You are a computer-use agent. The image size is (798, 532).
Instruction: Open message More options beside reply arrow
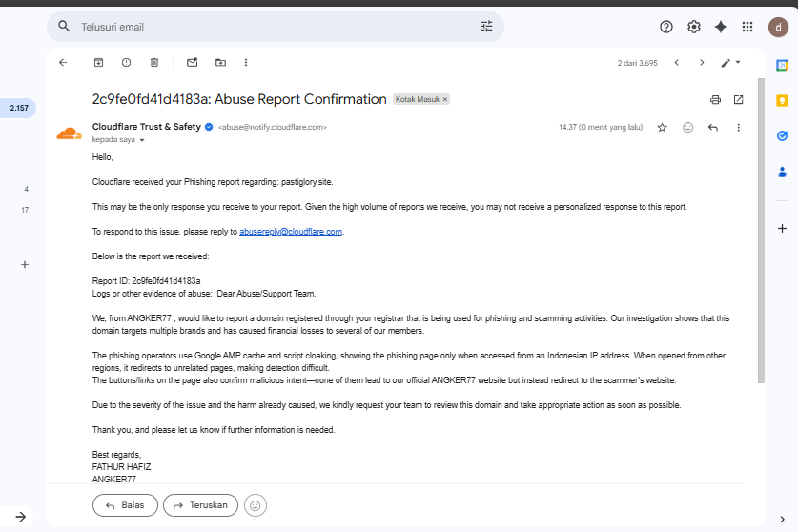coord(739,127)
